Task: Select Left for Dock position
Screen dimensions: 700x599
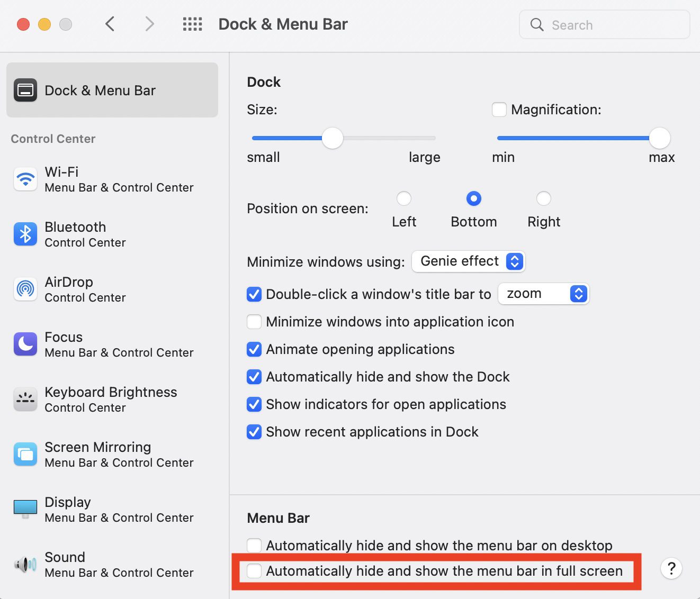Action: click(x=404, y=199)
